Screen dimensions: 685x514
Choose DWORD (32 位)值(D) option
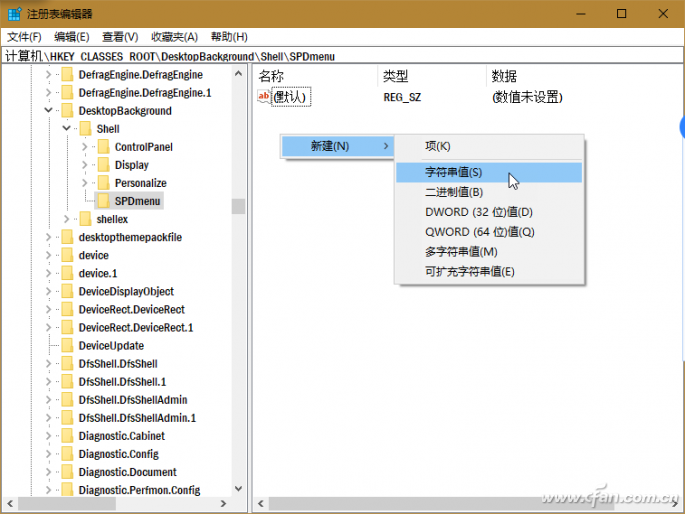489,212
